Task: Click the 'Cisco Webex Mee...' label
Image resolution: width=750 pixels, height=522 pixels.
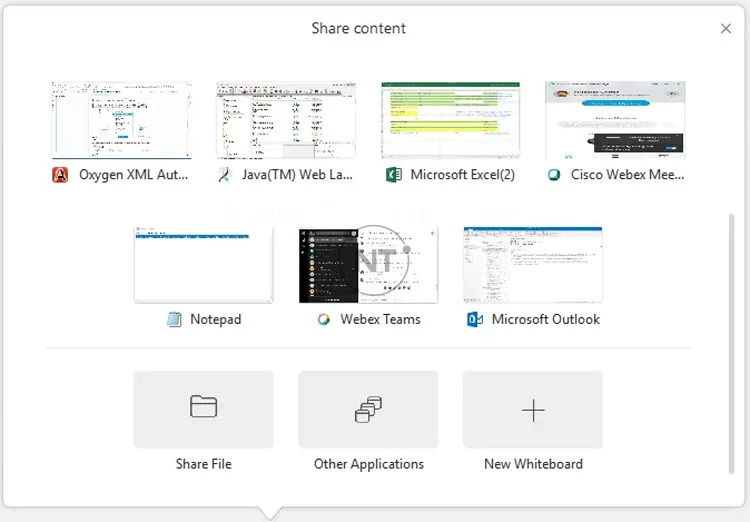Action: (627, 175)
